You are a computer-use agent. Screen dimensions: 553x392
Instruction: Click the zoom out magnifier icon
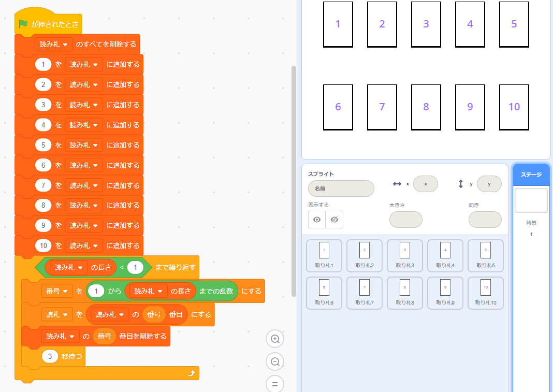[275, 361]
